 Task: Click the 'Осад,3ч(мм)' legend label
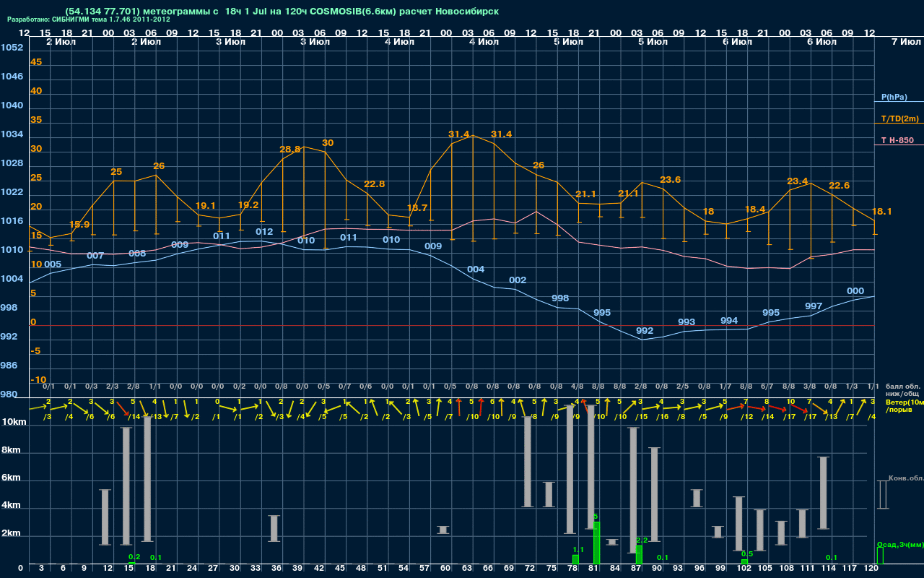pos(899,544)
